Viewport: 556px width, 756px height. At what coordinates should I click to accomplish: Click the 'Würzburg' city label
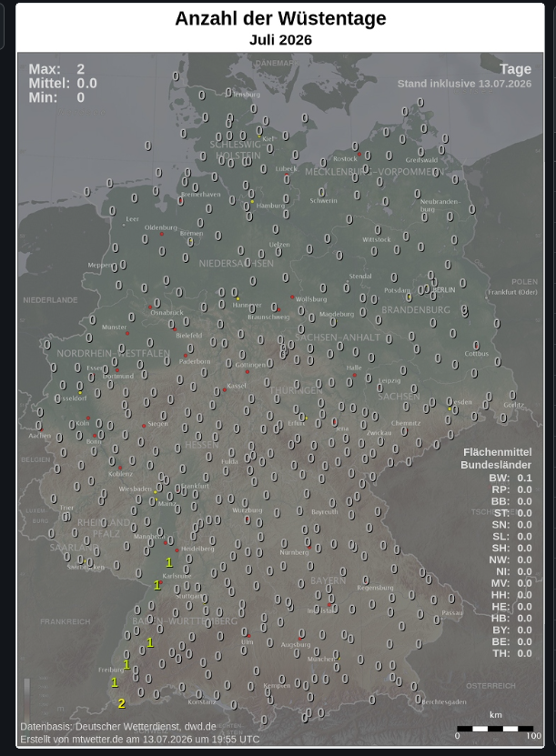coord(248,510)
